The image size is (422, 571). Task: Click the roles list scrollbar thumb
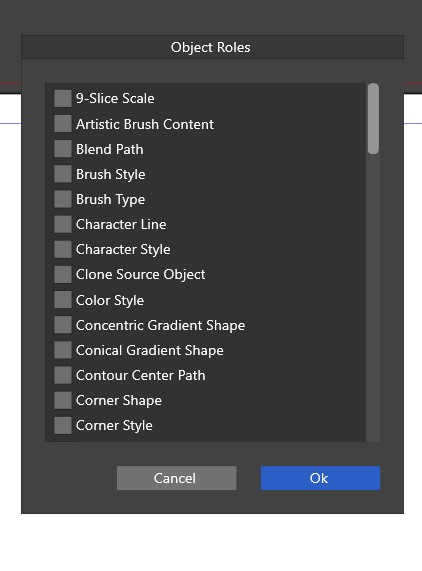pyautogui.click(x=373, y=119)
